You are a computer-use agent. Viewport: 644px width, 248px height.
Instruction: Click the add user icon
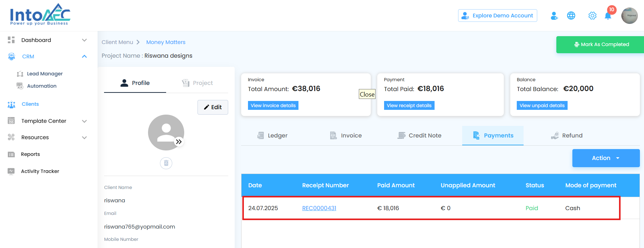pyautogui.click(x=554, y=16)
